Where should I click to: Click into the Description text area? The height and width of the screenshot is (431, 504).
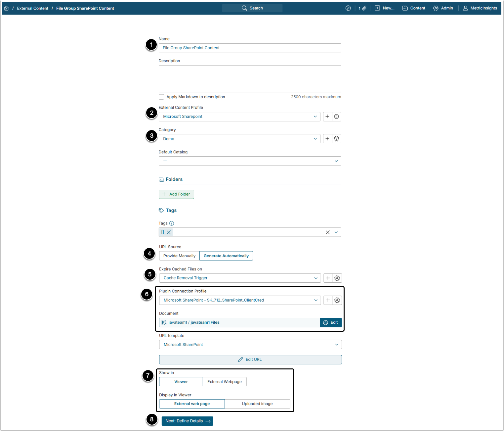[250, 79]
